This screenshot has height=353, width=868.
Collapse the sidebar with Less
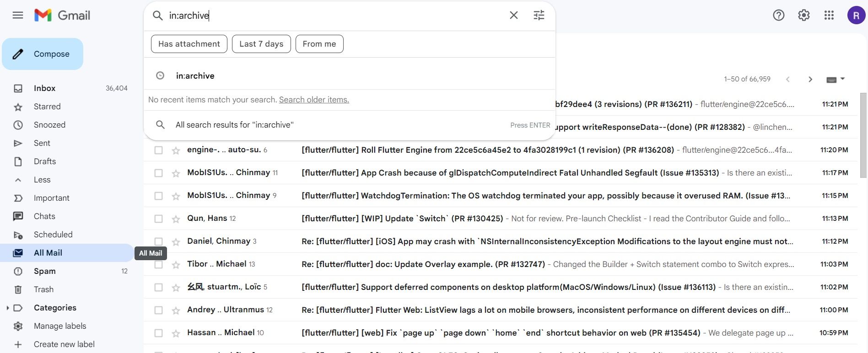coord(42,180)
